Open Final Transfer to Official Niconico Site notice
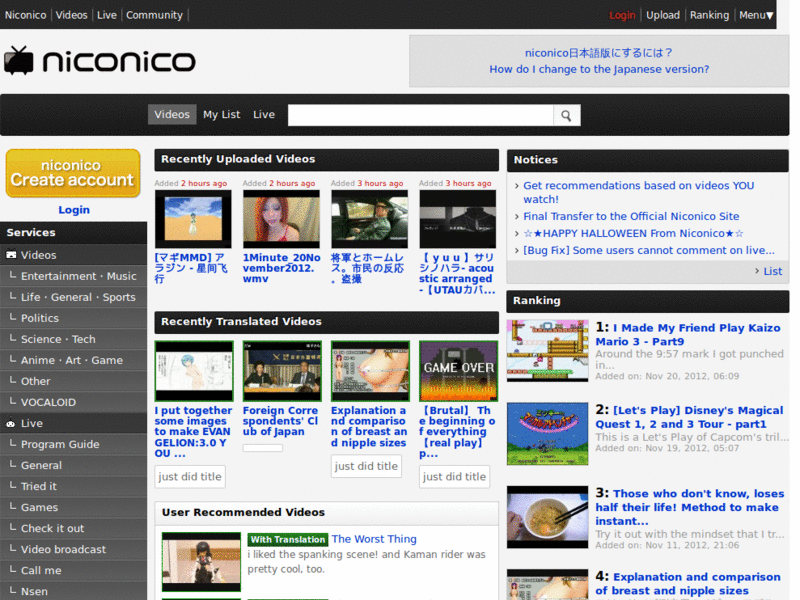This screenshot has width=800, height=600. pyautogui.click(x=631, y=216)
